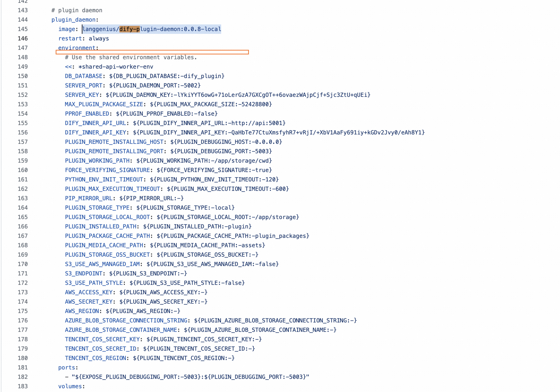The width and height of the screenshot is (560, 392).
Task: Click FORCE_VERIFYING_SIGNATURE key
Action: click(x=107, y=170)
